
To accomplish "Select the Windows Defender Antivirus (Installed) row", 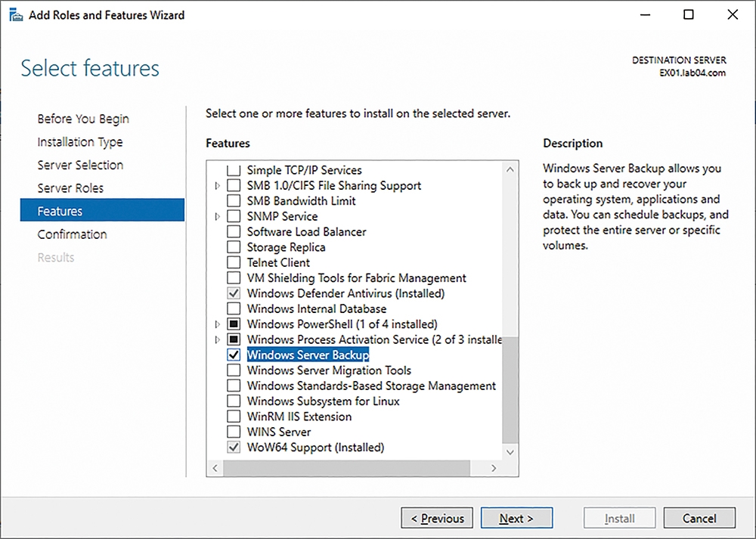I will (x=345, y=293).
